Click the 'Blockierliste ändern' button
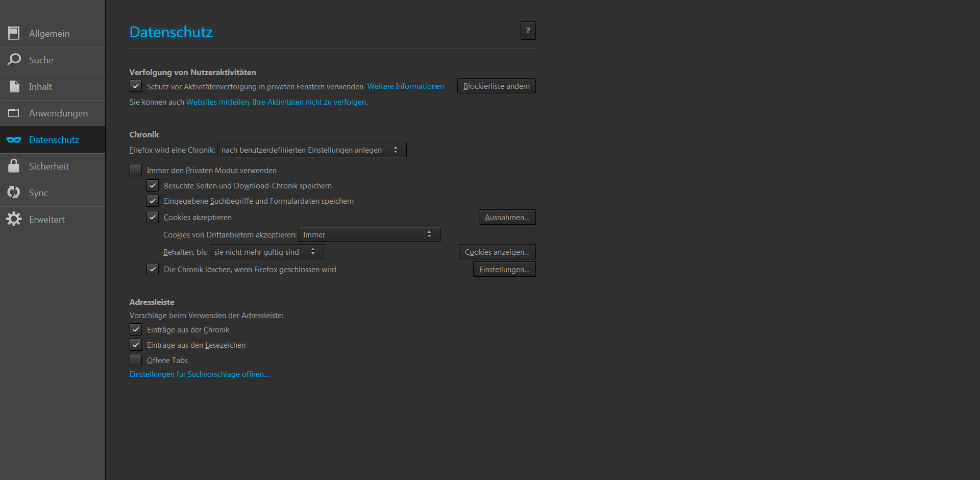Screen dimensions: 980x480 pyautogui.click(x=496, y=86)
